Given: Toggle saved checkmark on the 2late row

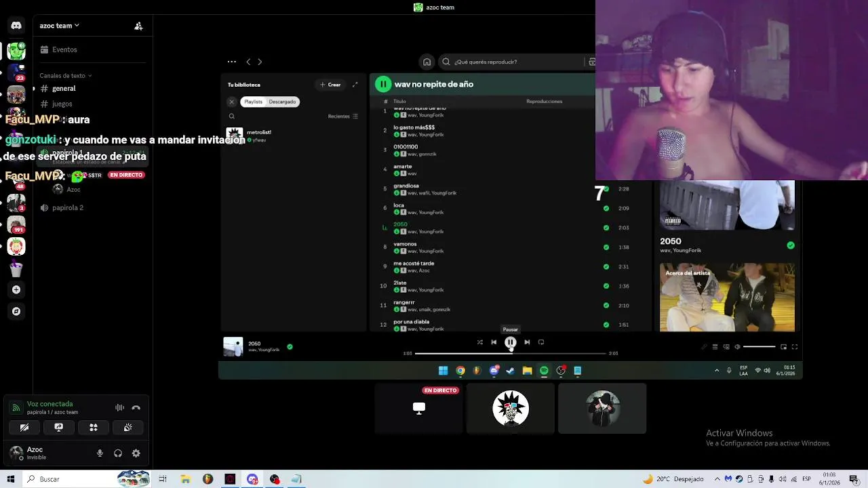Looking at the screenshot, I should 606,286.
